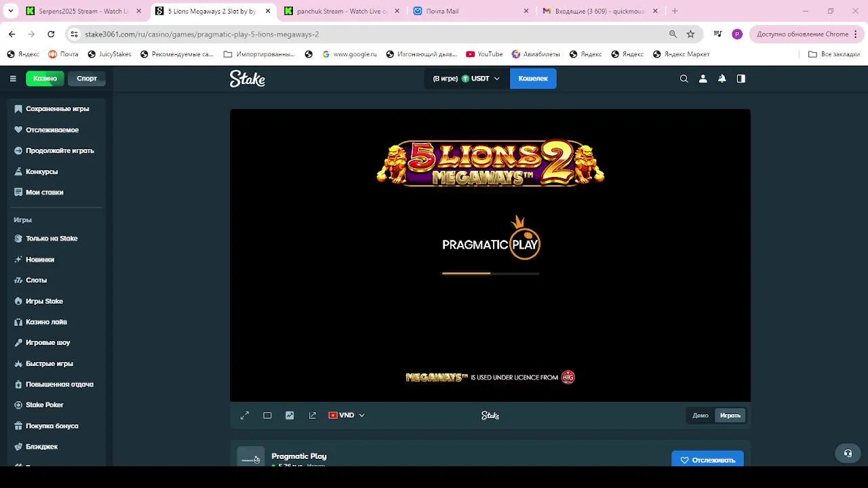Viewport: 868px width, 488px height.
Task: Enter fullscreen mode for the game
Action: click(x=245, y=415)
